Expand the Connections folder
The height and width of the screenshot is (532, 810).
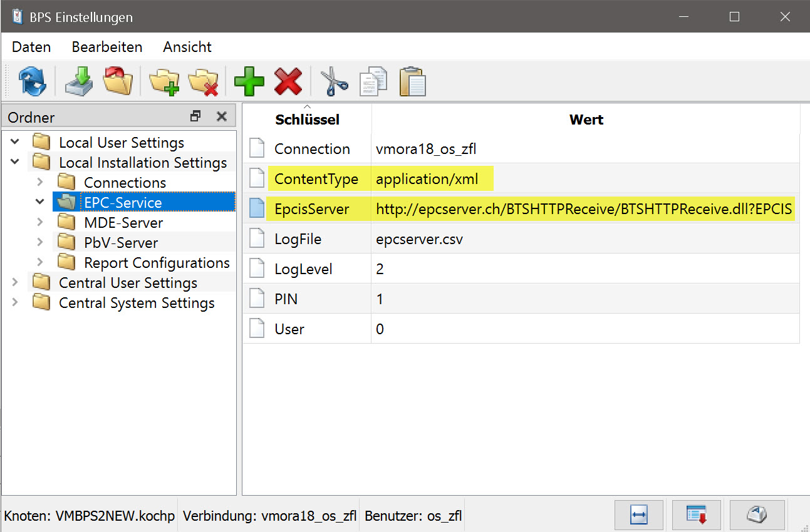point(40,183)
